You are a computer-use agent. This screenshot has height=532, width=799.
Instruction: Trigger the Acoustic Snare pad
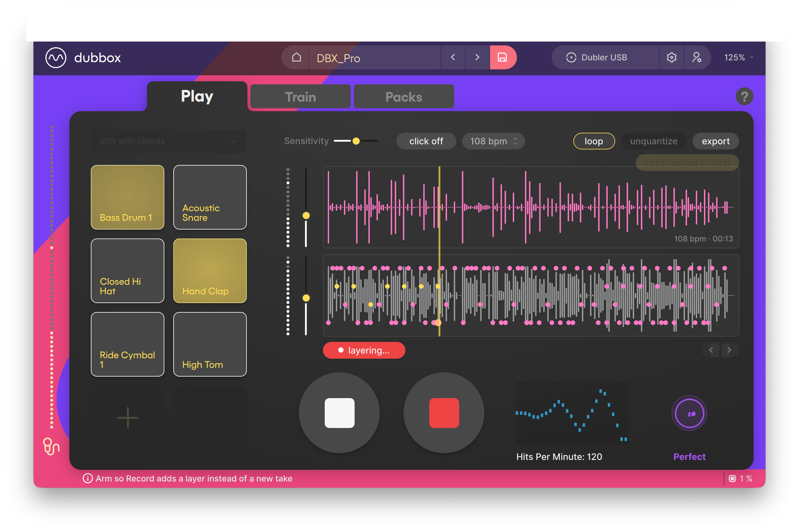[210, 198]
